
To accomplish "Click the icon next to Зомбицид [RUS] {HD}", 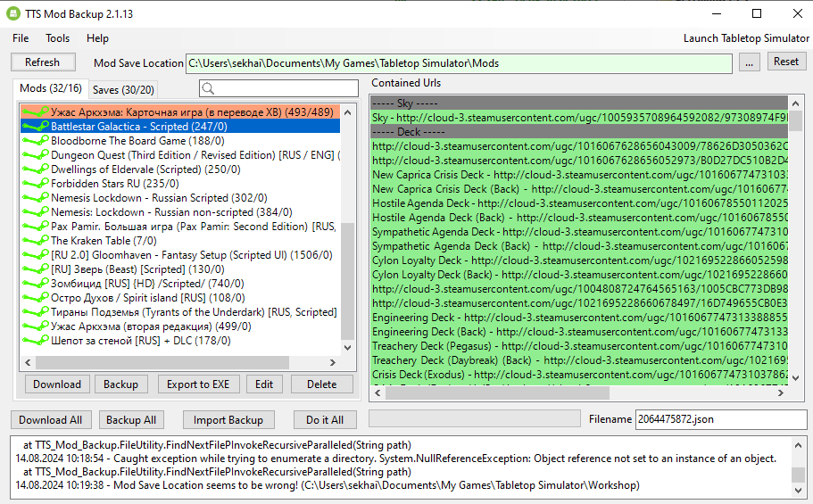I will pos(36,284).
